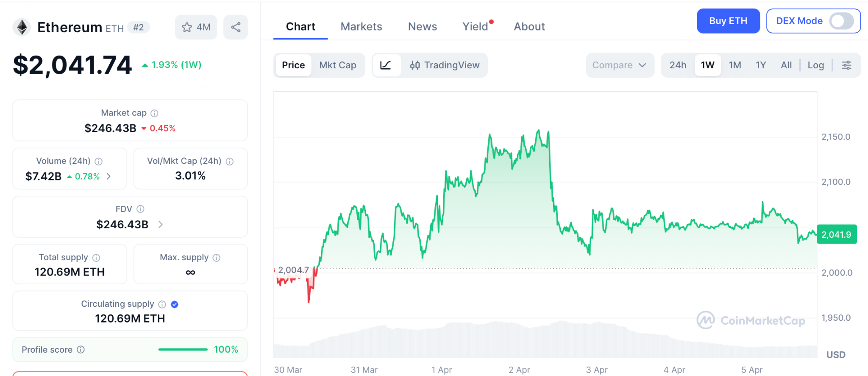Switch to the Markets tab
868x376 pixels.
(x=361, y=27)
